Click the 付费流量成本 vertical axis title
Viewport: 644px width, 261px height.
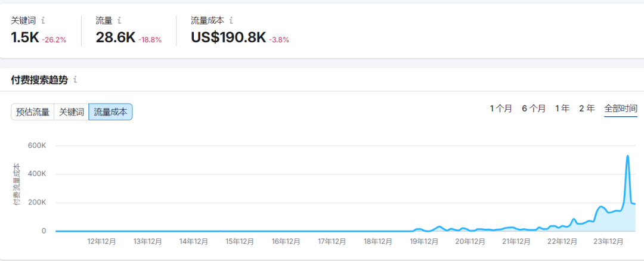(17, 184)
